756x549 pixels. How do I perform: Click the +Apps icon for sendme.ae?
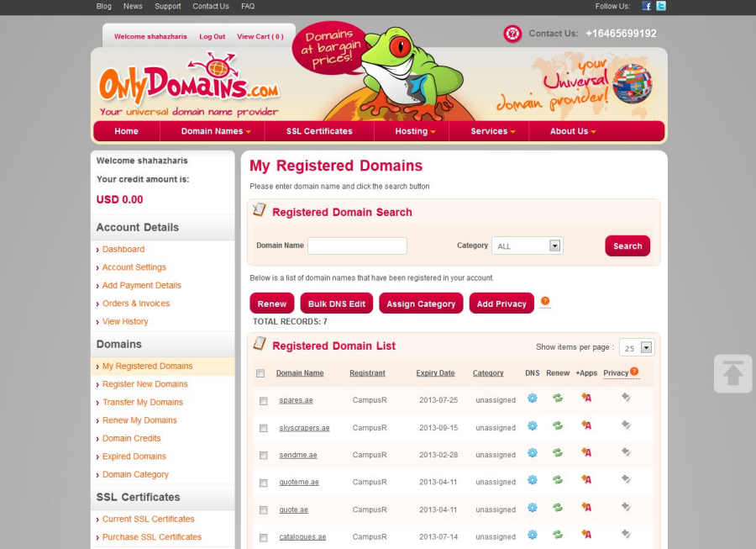tap(586, 452)
